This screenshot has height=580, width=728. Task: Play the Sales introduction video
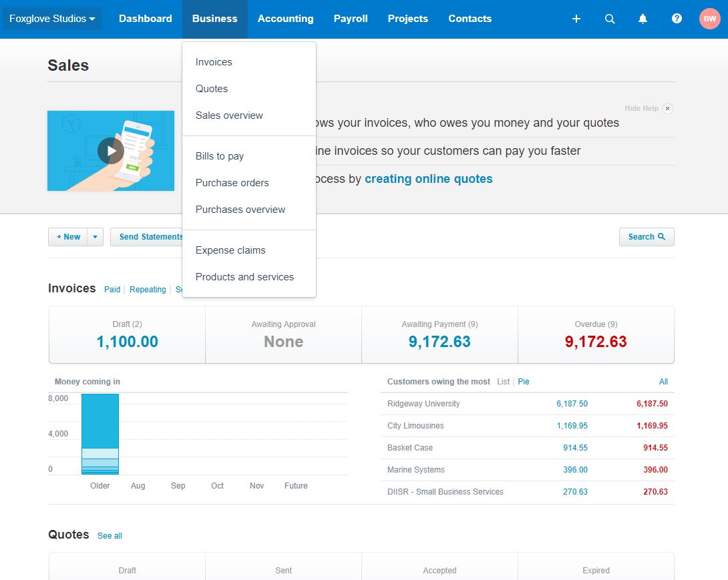click(110, 151)
